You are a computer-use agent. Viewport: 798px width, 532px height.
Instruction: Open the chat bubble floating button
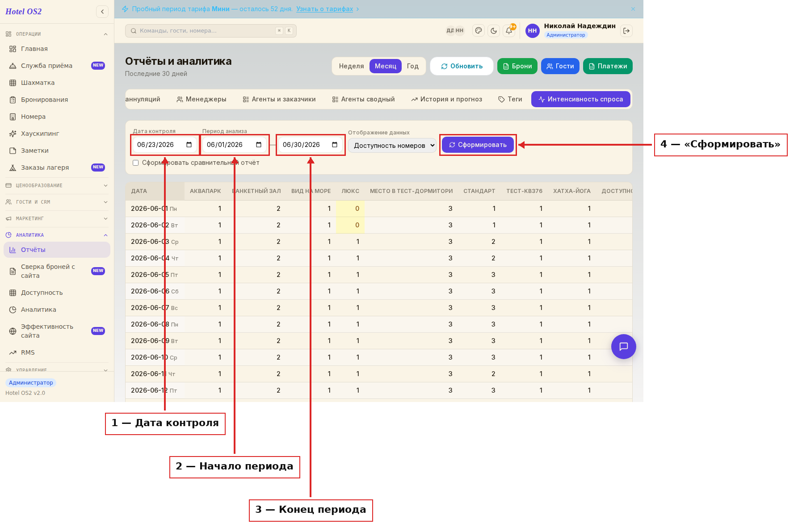coord(624,347)
